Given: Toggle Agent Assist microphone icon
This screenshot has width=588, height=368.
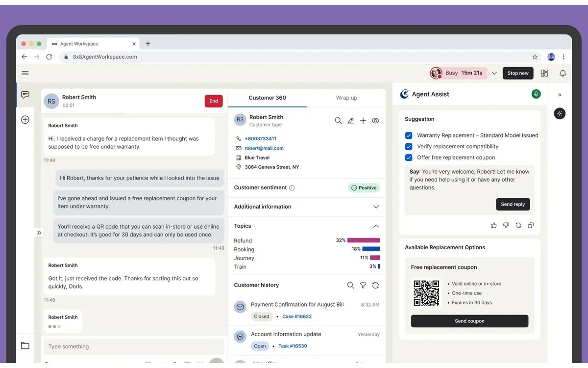Looking at the screenshot, I should point(536,94).
